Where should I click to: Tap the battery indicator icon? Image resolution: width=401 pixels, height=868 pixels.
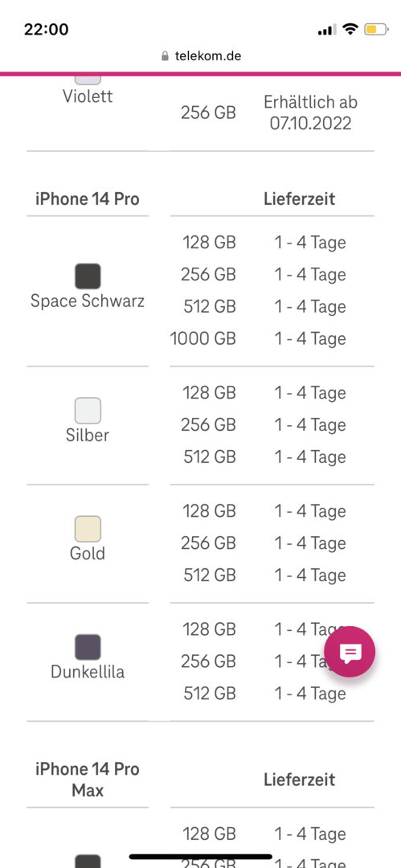(x=377, y=30)
